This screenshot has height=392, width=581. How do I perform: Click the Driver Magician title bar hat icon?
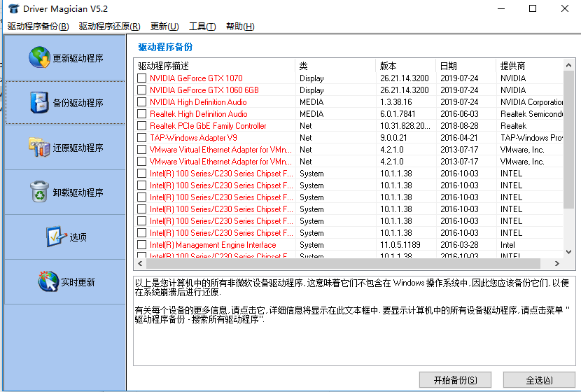(13, 8)
